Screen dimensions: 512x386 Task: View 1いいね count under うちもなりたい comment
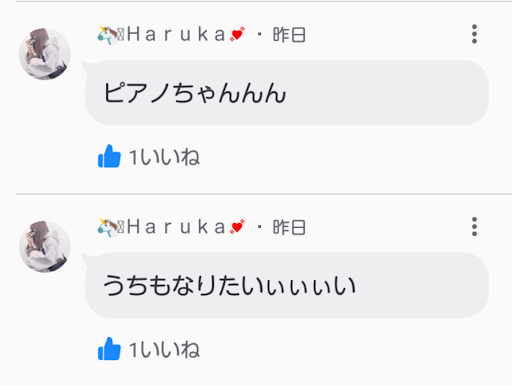point(164,349)
